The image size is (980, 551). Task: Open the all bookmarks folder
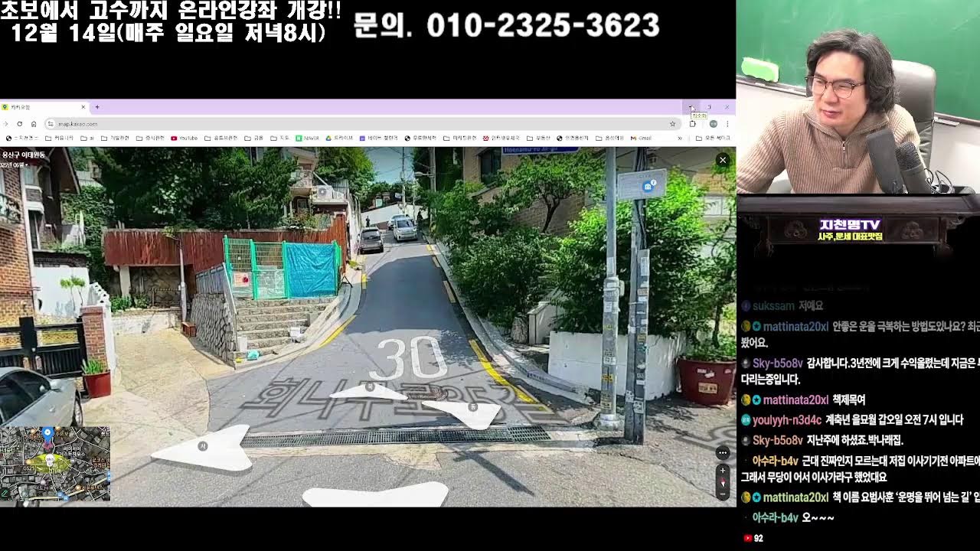point(712,139)
